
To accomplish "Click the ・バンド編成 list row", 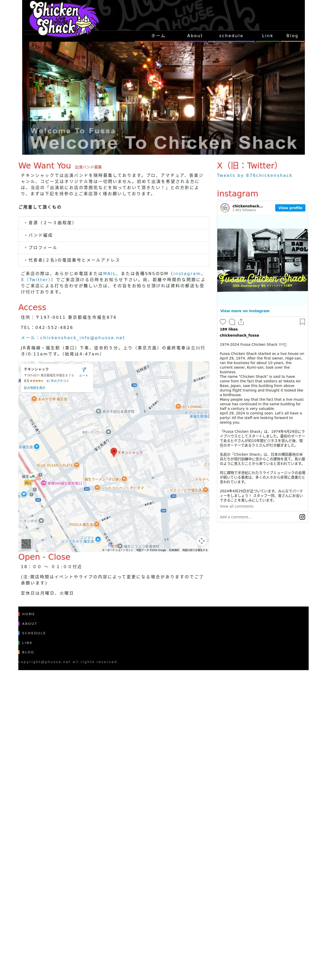I will click(x=114, y=236).
